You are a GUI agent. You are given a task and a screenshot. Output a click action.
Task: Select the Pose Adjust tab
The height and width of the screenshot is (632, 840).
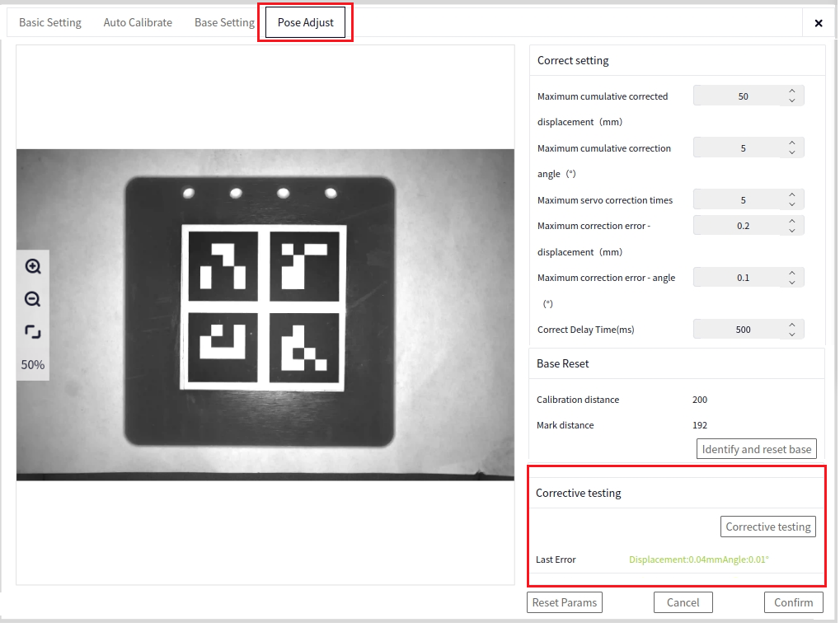(x=305, y=22)
